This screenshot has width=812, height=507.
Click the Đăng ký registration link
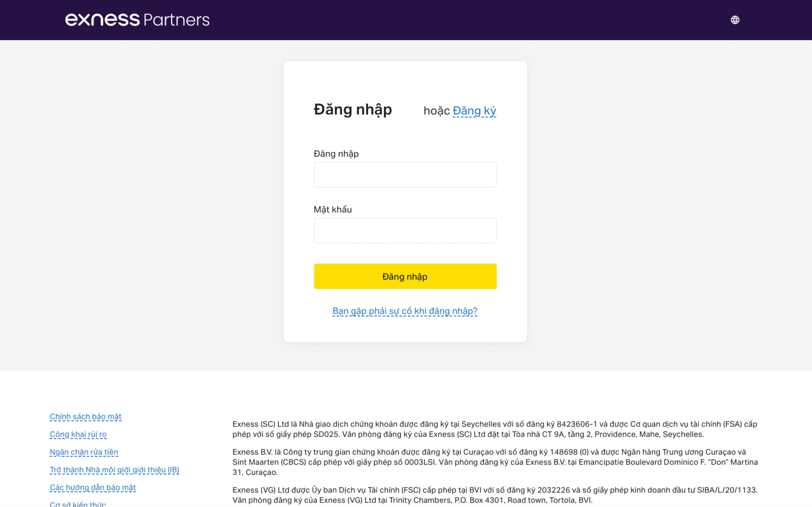tap(474, 111)
